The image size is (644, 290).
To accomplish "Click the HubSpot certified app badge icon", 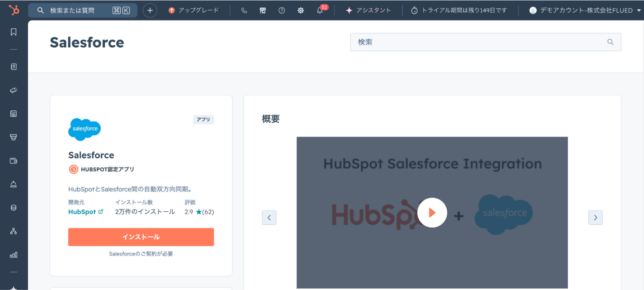I will (73, 169).
